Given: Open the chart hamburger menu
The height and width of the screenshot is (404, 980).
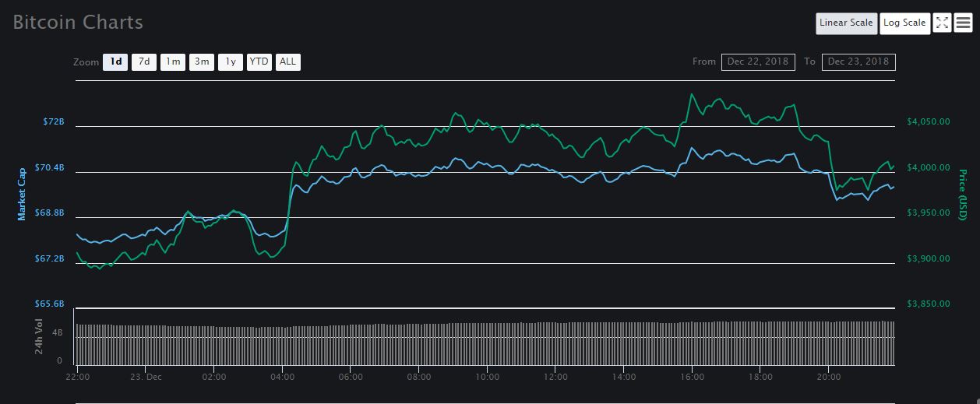Looking at the screenshot, I should [x=963, y=23].
